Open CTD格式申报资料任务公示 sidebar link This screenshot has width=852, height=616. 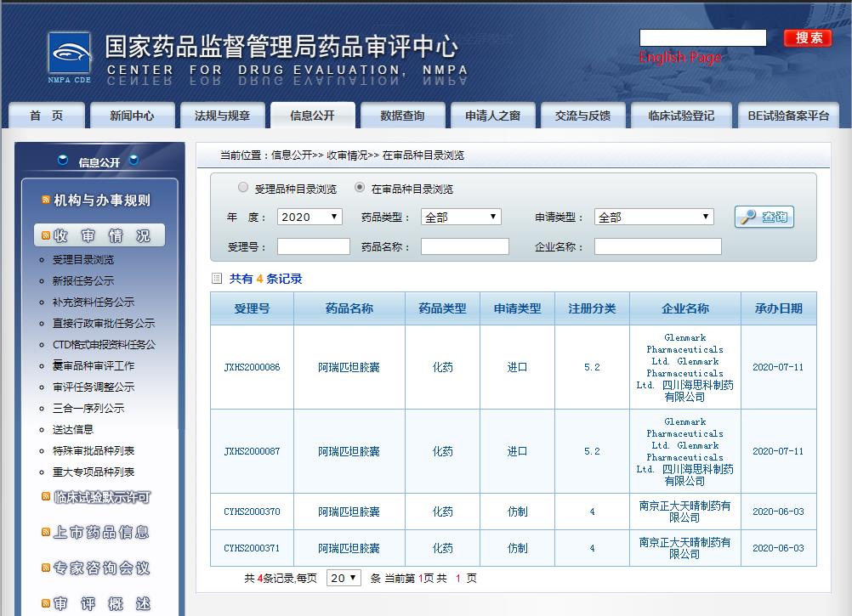point(104,344)
